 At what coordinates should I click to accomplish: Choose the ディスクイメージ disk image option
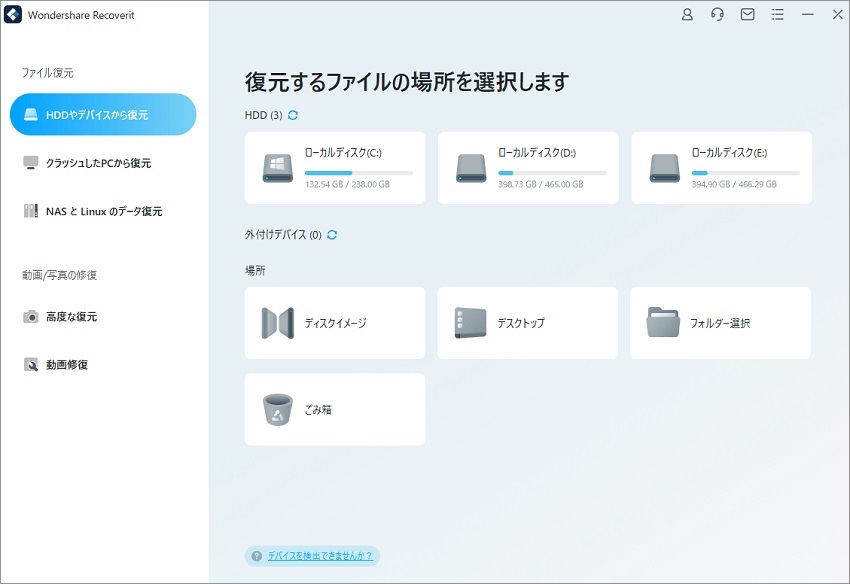coord(334,323)
